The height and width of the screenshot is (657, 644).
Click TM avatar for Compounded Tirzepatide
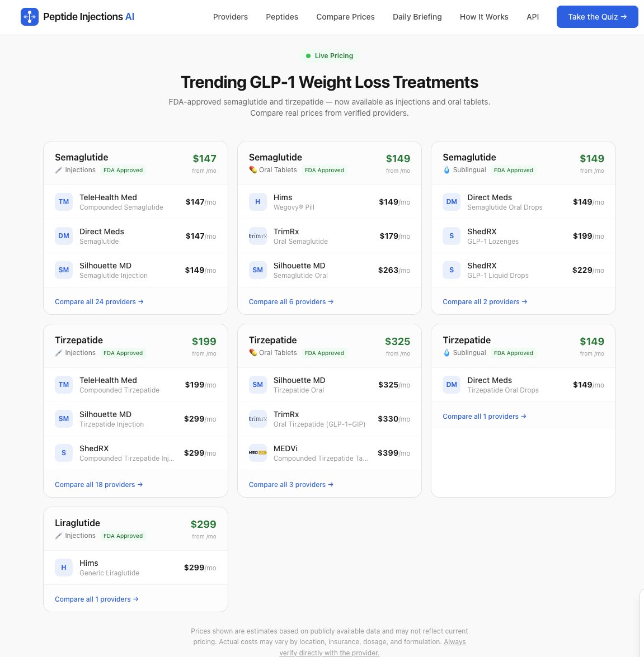pyautogui.click(x=64, y=385)
